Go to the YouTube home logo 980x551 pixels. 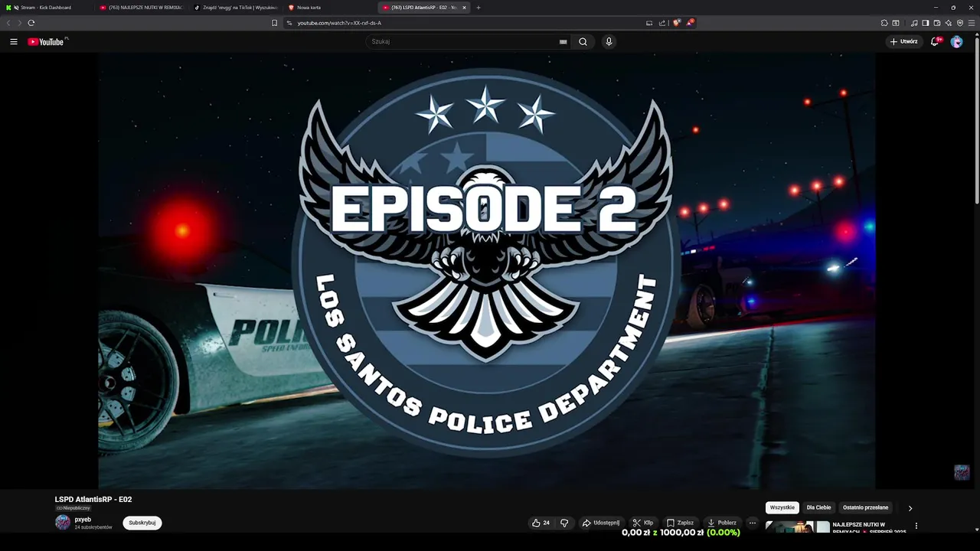click(x=46, y=41)
